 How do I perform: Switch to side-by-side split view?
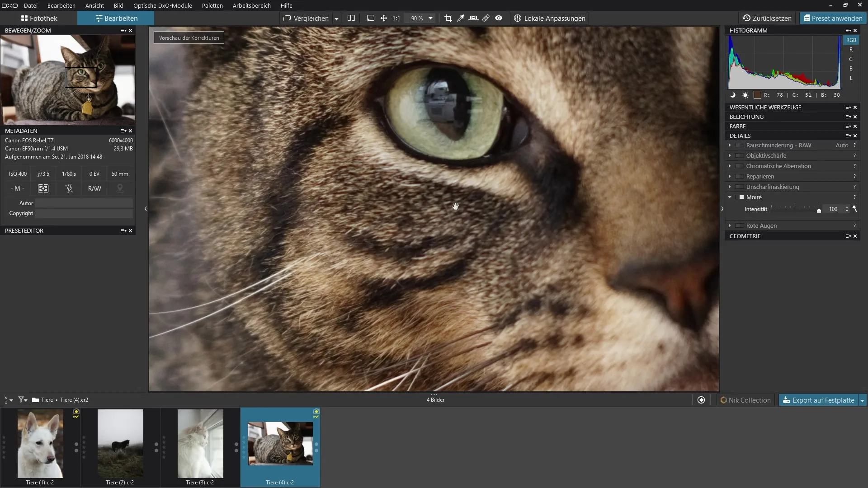tap(351, 18)
